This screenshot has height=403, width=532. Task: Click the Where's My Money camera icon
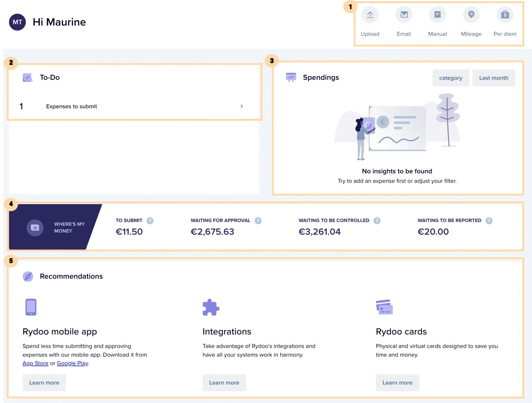[x=35, y=228]
